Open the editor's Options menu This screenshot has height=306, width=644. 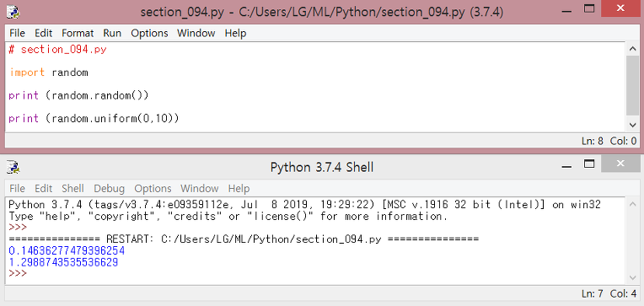149,33
